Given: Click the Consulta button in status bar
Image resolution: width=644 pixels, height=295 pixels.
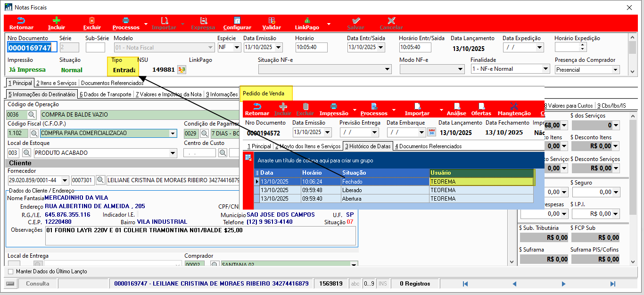Looking at the screenshot, I should point(38,284).
